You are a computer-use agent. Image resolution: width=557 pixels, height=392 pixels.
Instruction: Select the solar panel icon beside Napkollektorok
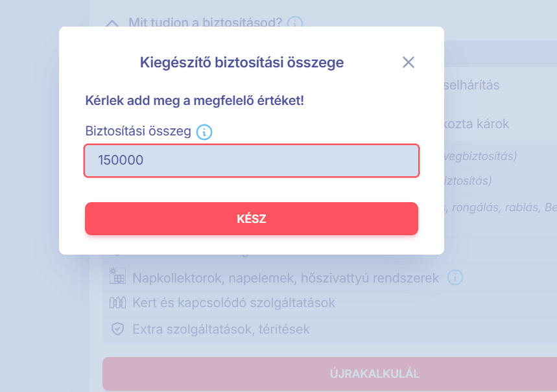pos(117,277)
